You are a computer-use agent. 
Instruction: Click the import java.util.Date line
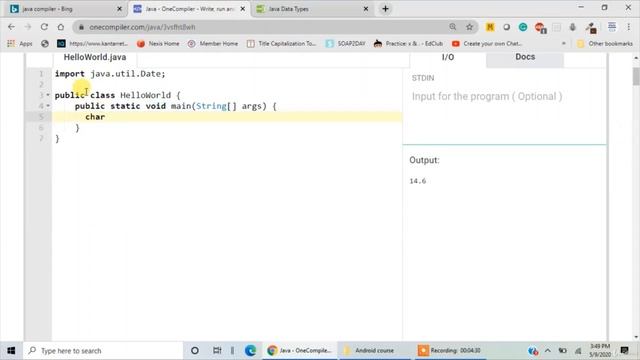tap(110, 74)
